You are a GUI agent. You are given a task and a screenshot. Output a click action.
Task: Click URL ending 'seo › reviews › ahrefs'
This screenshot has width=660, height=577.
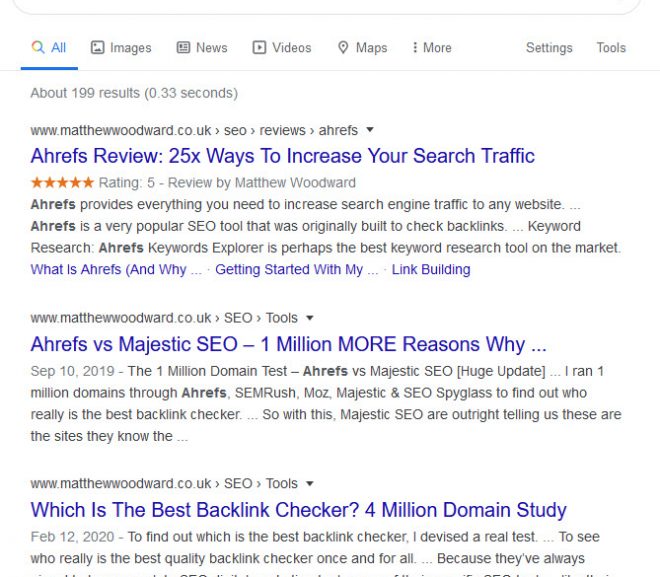click(x=194, y=130)
